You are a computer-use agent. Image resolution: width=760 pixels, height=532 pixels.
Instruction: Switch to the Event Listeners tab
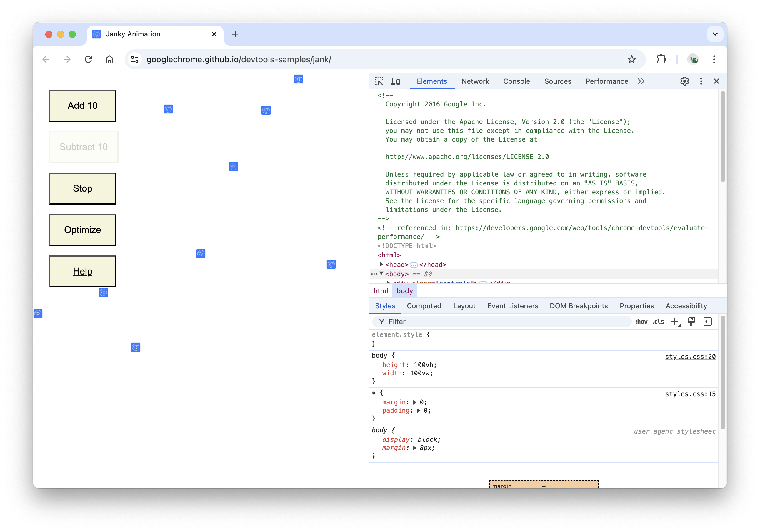click(x=512, y=306)
